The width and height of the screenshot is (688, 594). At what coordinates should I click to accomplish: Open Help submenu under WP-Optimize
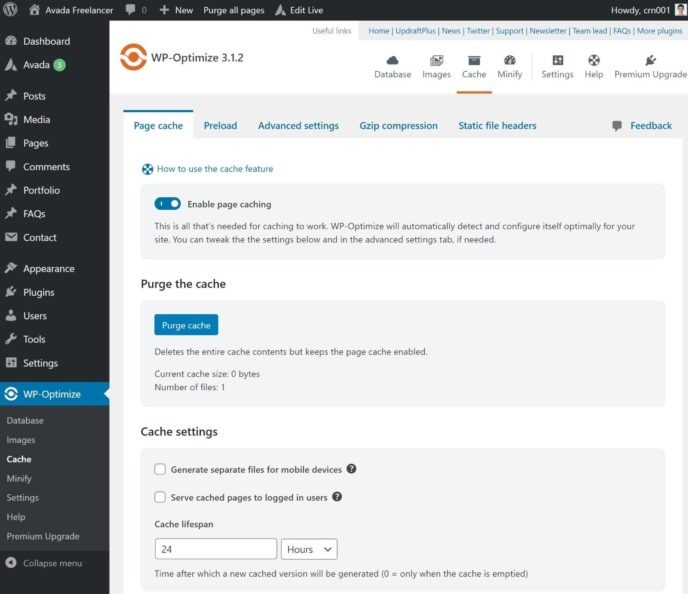[16, 517]
